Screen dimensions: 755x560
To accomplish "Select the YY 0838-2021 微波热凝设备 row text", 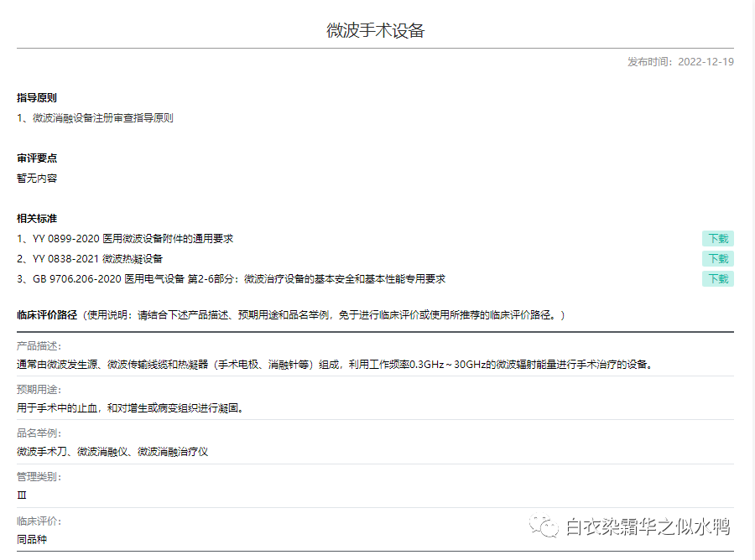I will pos(90,259).
